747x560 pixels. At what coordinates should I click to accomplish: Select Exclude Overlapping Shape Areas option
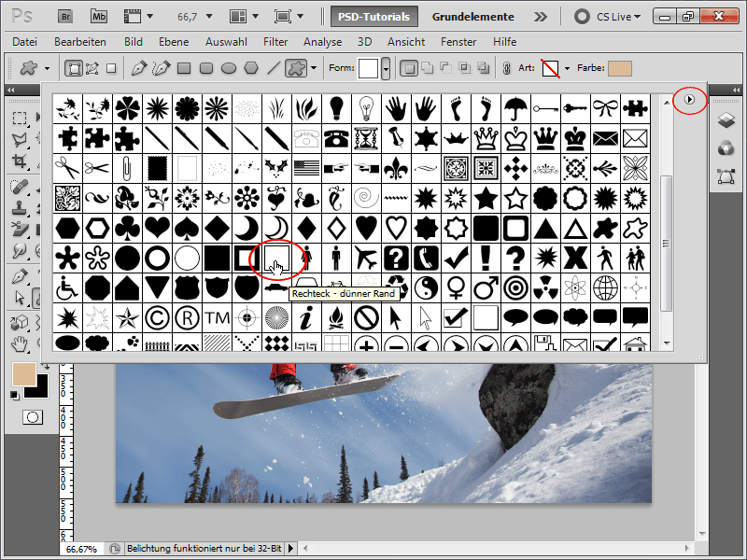coord(483,68)
